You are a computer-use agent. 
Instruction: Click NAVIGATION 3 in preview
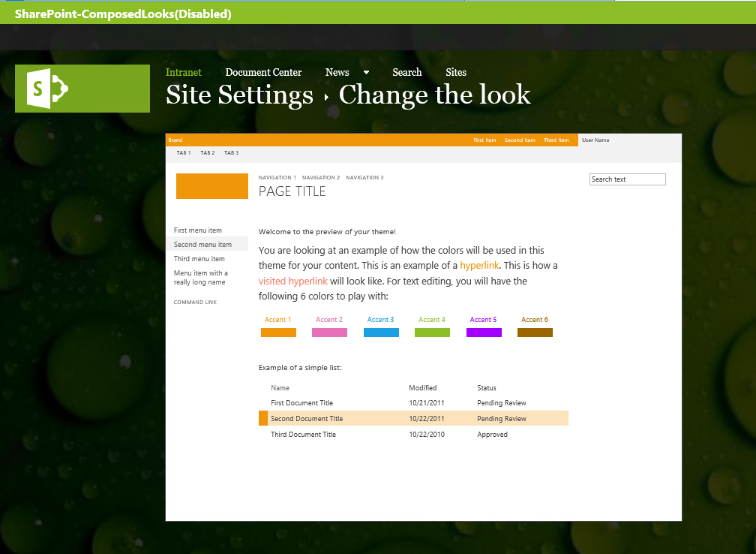pos(365,178)
